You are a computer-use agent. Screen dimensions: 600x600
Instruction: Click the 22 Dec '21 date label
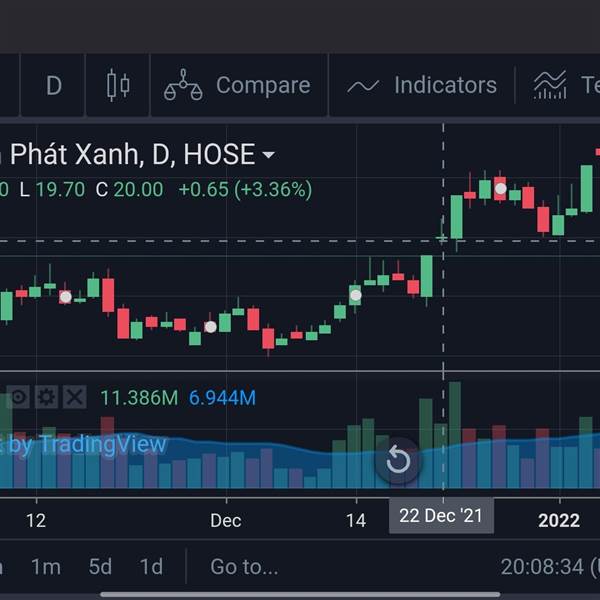[x=441, y=516]
